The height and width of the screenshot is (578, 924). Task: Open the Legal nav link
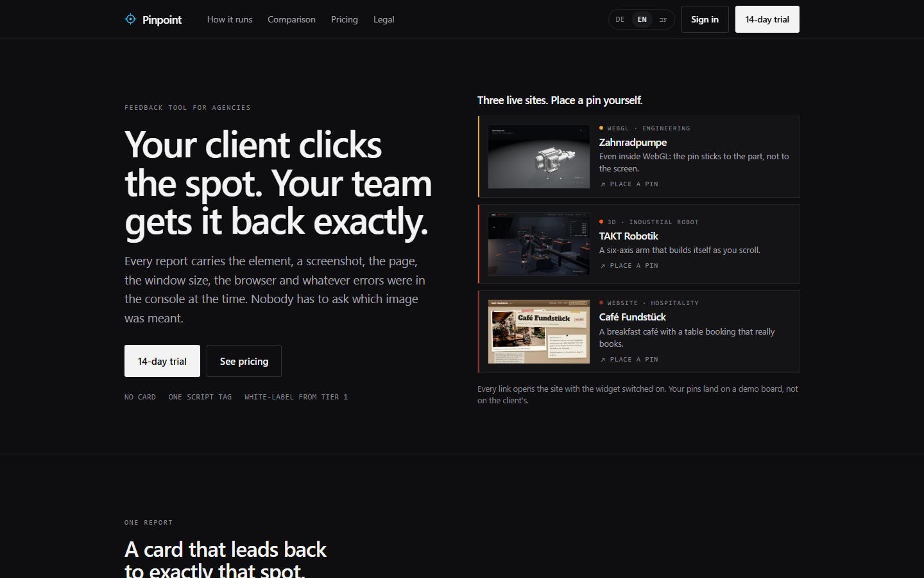click(x=384, y=19)
